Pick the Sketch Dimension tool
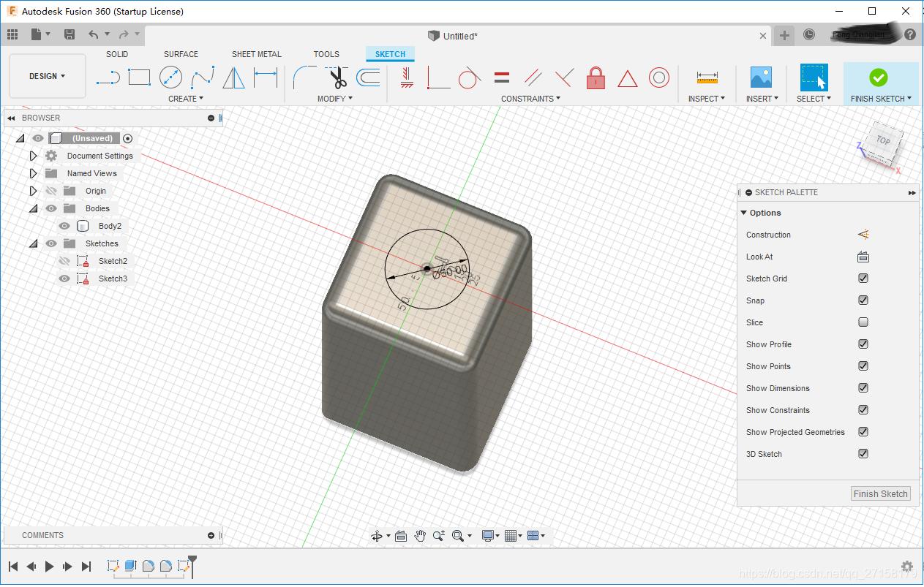924x587 pixels. click(266, 77)
